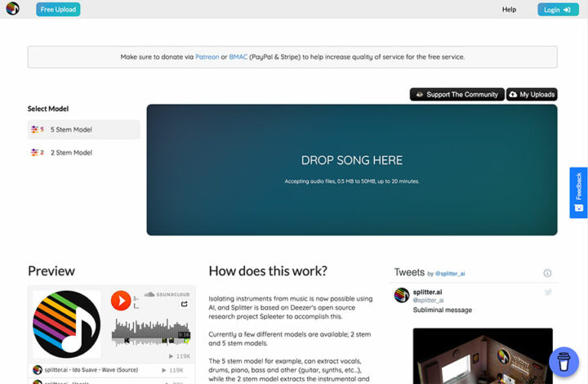Click the Drop Song Here upload area

click(x=351, y=169)
